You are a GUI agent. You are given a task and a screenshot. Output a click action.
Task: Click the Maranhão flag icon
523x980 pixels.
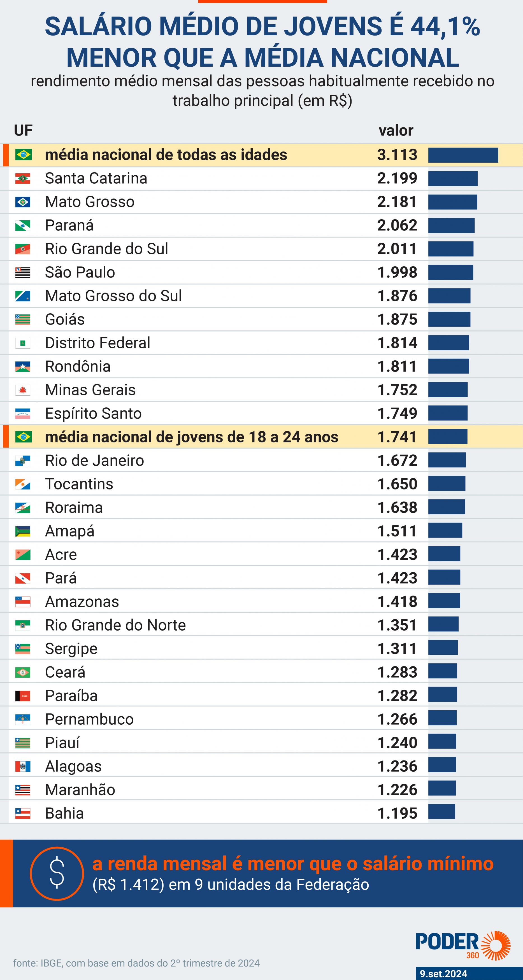(23, 790)
